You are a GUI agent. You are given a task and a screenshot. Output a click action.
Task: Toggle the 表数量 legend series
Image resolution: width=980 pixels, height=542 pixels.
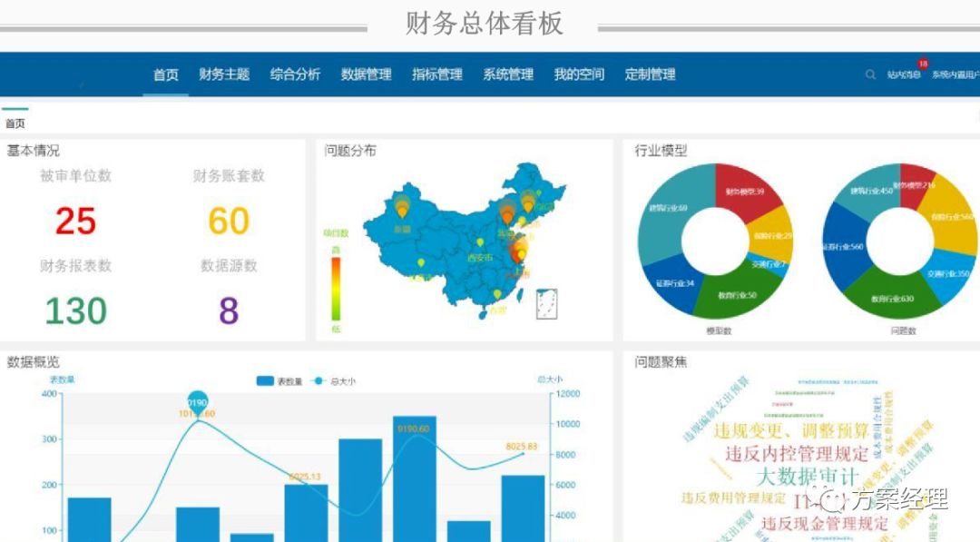[279, 380]
